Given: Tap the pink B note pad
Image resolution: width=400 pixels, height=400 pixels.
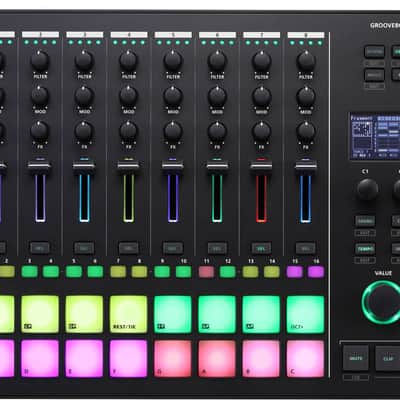Looking at the screenshot, I should point(261,358).
